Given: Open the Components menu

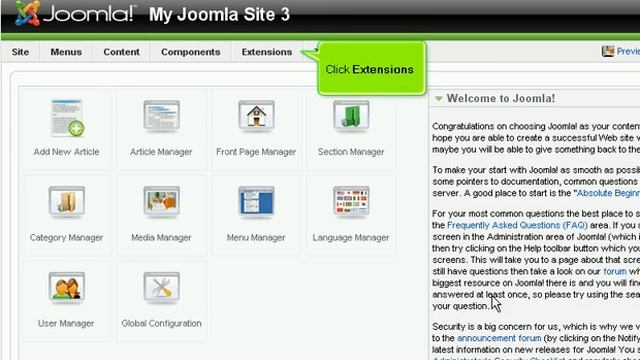Looking at the screenshot, I should click(191, 52).
